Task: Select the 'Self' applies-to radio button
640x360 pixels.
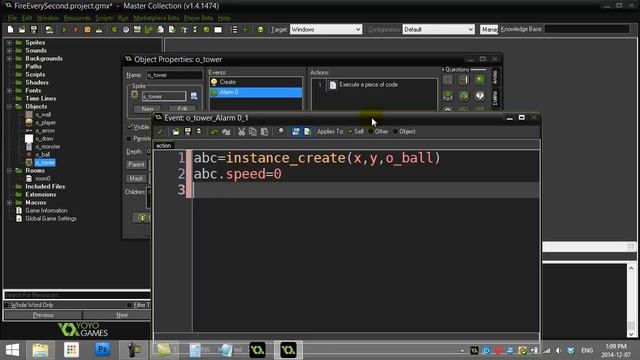Action: click(x=350, y=131)
